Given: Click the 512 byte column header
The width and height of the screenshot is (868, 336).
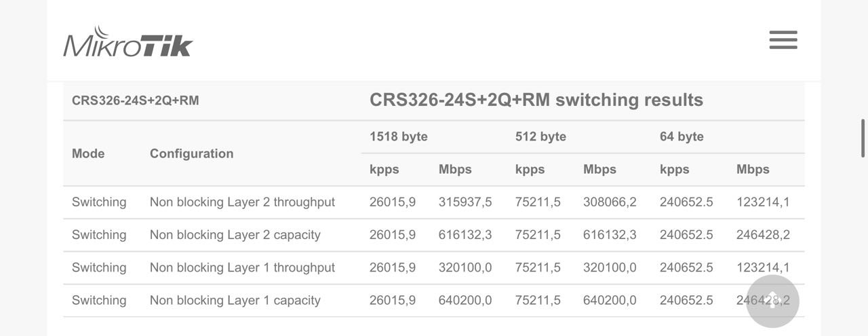Looking at the screenshot, I should coord(540,136).
